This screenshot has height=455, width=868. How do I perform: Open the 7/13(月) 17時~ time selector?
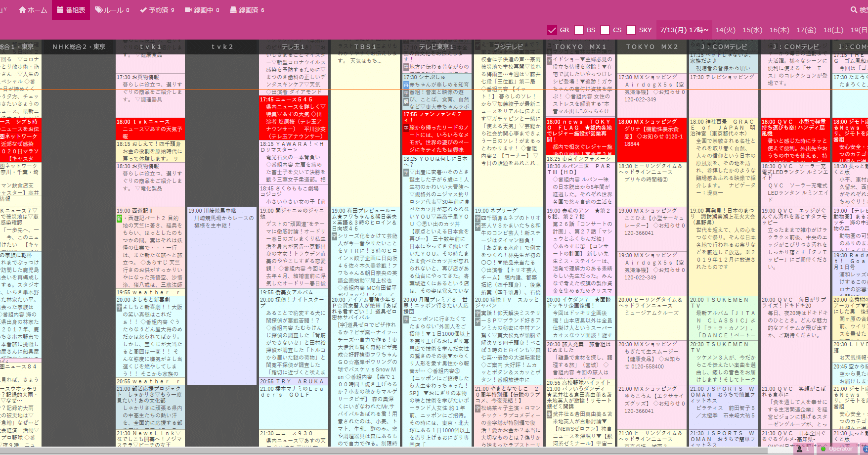coord(685,30)
